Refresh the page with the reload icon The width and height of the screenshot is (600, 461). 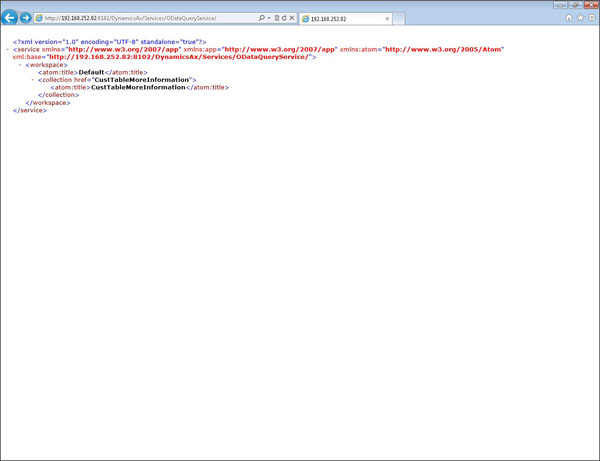284,18
